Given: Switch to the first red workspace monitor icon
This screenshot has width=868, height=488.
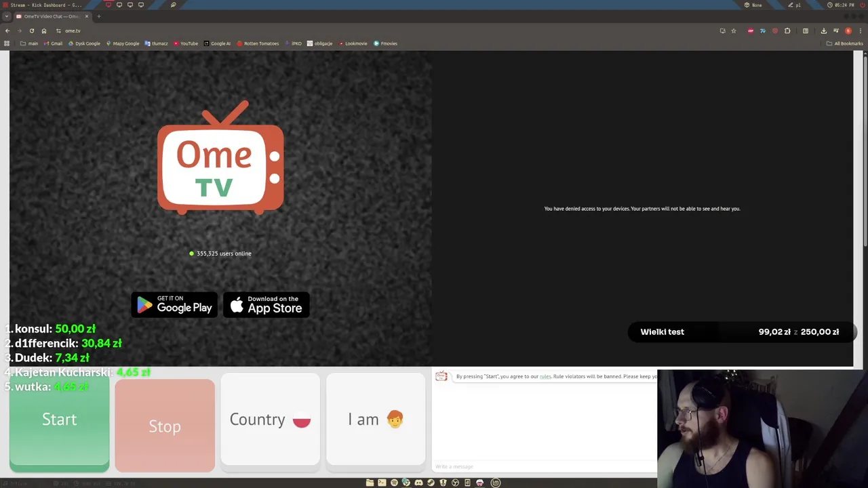Looking at the screenshot, I should click(x=108, y=5).
